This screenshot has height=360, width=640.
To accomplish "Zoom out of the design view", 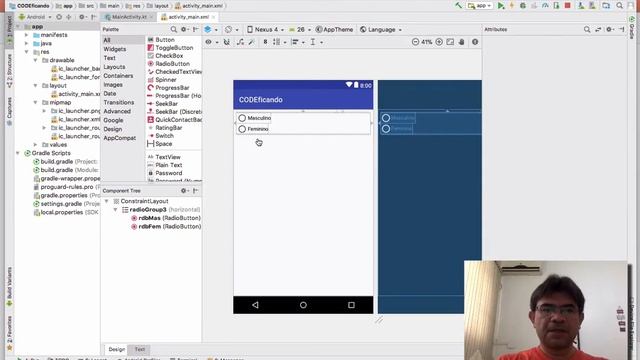I will tap(415, 42).
